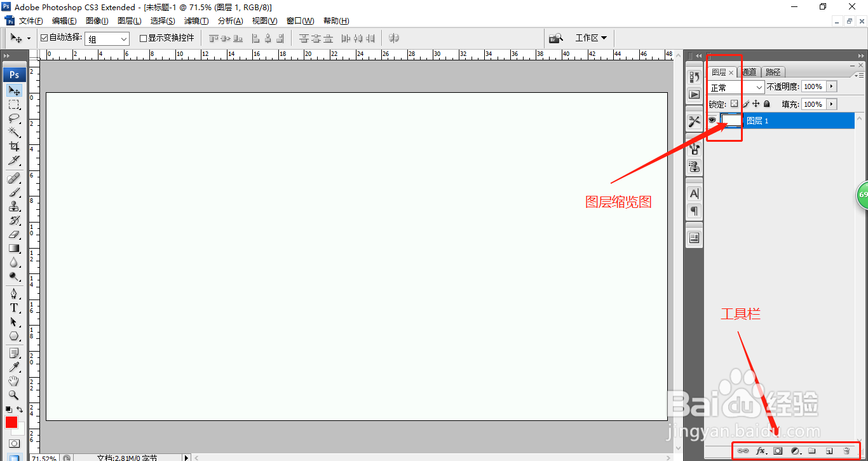Open the 组 auto-select dropdown
868x461 pixels.
(x=107, y=39)
